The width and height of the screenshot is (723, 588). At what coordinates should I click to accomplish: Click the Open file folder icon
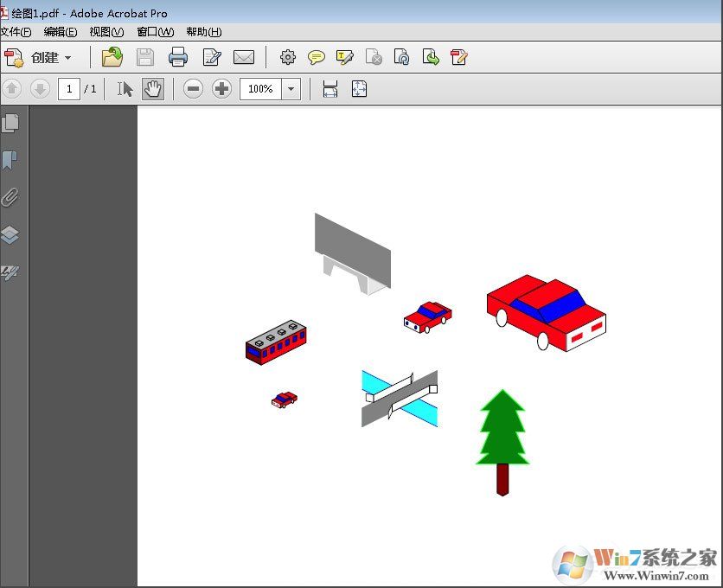112,58
